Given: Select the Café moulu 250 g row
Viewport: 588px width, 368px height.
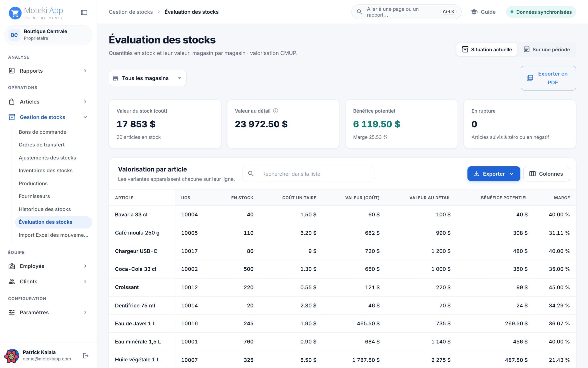Looking at the screenshot, I should [342, 233].
